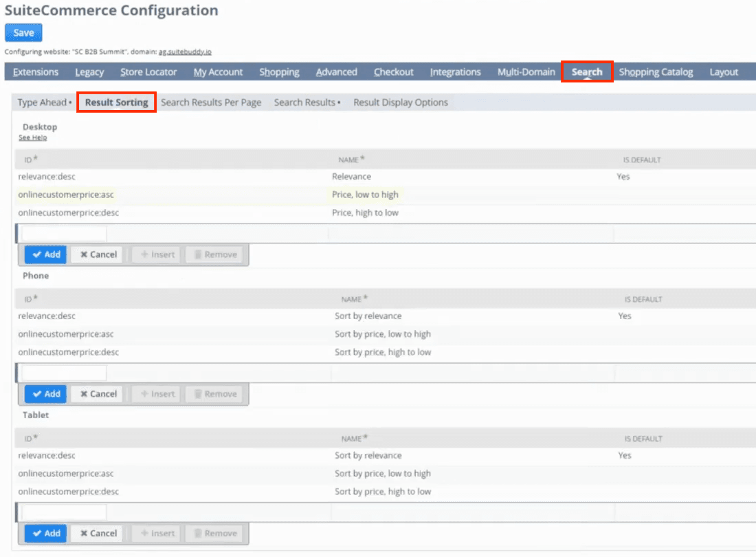756x557 pixels.
Task: Switch to the Layout tab
Action: tap(724, 72)
